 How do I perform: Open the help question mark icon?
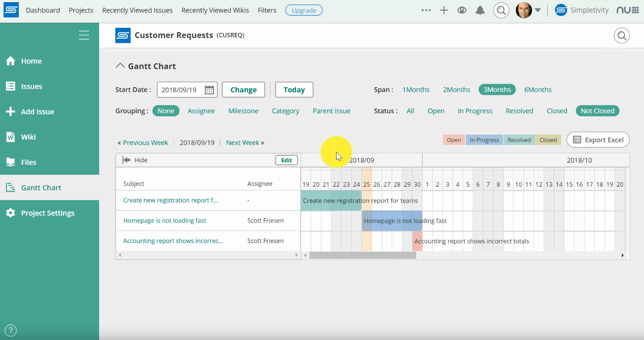[x=10, y=330]
